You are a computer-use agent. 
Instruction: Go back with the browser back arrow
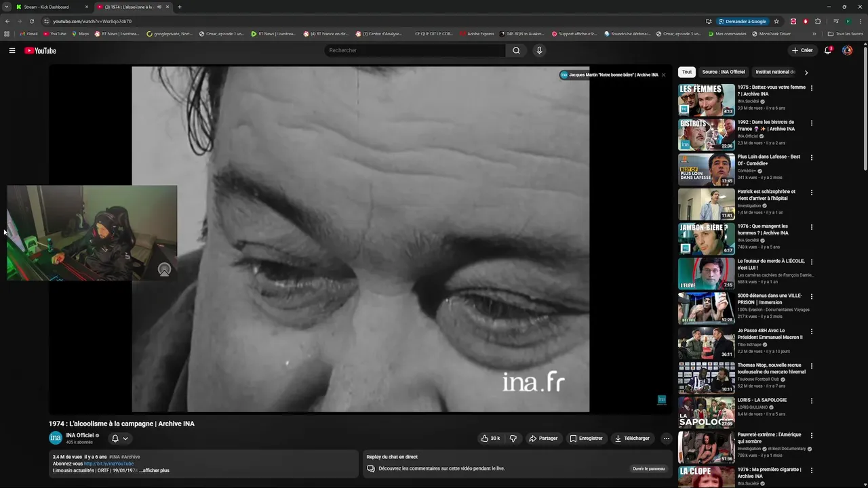(7, 21)
